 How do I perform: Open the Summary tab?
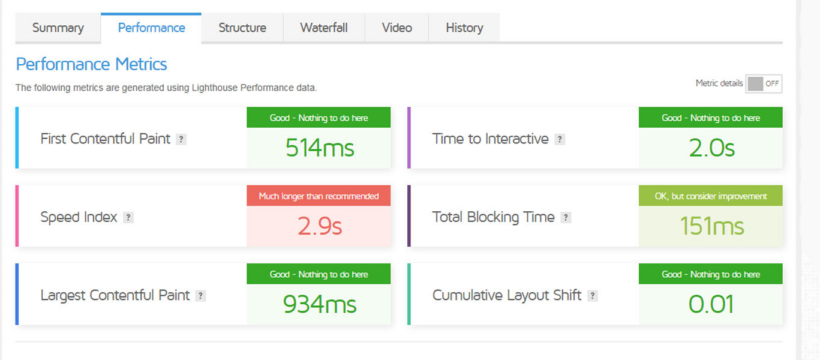click(58, 28)
